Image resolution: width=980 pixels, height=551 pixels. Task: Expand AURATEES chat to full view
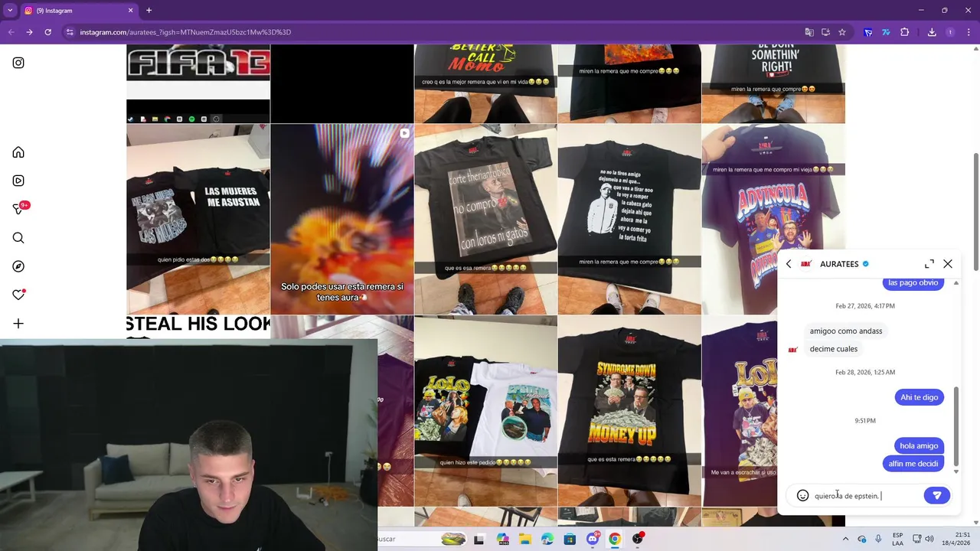[x=929, y=264]
